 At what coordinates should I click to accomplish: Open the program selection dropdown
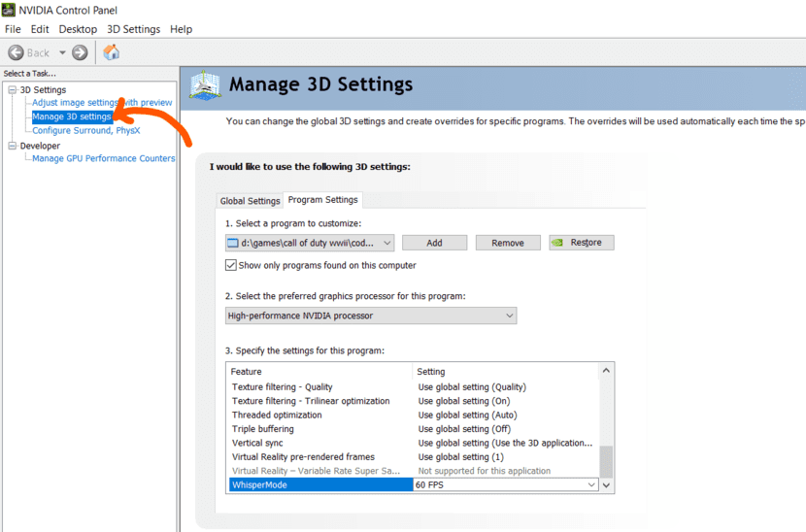click(x=310, y=243)
